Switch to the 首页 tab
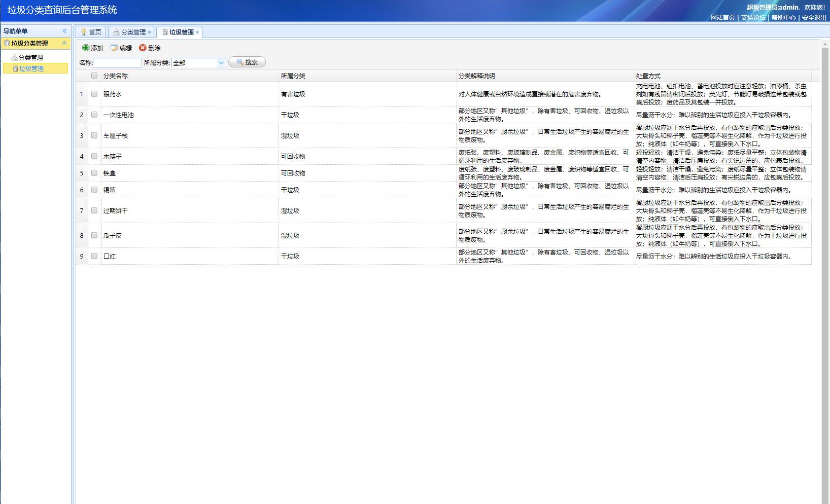830x504 pixels. pyautogui.click(x=91, y=32)
